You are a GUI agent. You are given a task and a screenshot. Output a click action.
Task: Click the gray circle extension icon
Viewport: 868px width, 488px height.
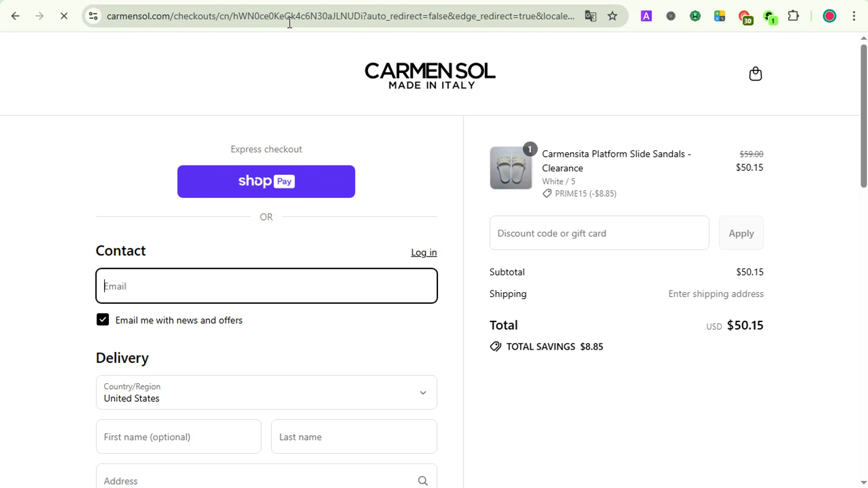pyautogui.click(x=671, y=16)
